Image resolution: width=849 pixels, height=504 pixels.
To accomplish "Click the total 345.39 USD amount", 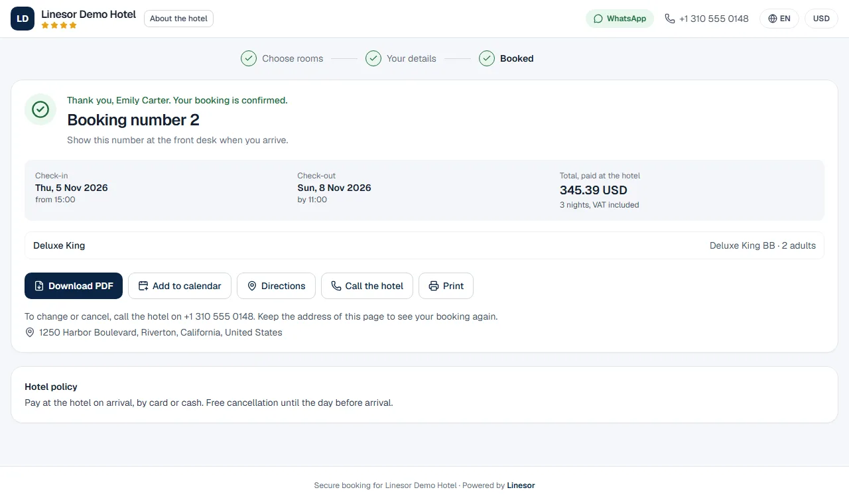I will coord(594,190).
